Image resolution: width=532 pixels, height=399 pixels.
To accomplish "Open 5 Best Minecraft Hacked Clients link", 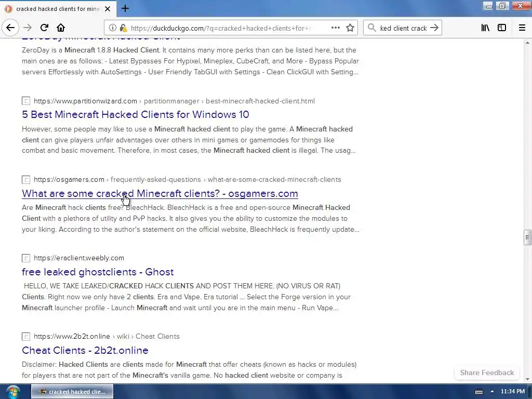I will coord(136,114).
